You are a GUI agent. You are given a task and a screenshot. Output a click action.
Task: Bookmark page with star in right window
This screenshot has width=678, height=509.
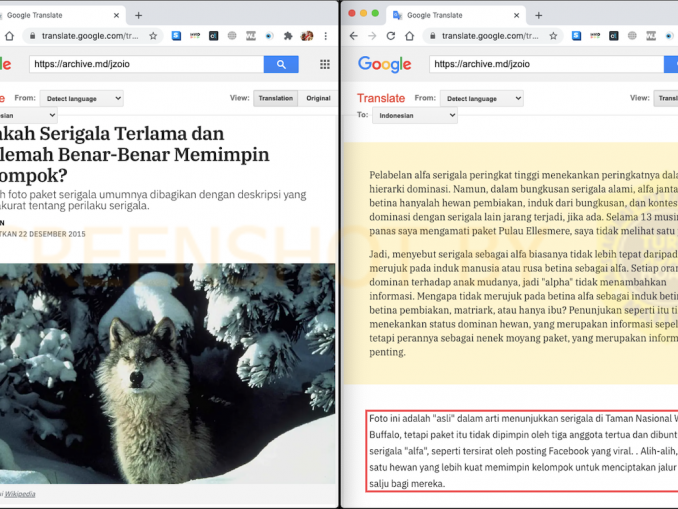coord(553,36)
